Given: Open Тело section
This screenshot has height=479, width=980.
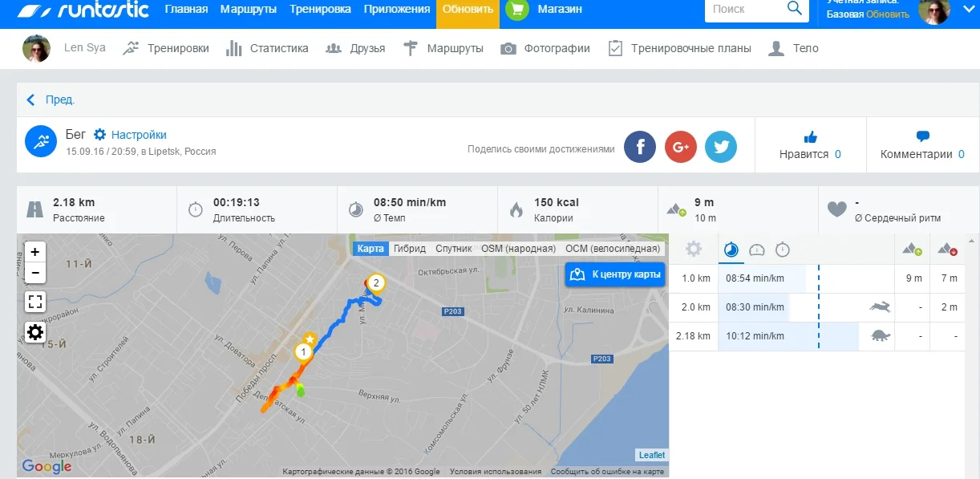Looking at the screenshot, I should pos(793,48).
